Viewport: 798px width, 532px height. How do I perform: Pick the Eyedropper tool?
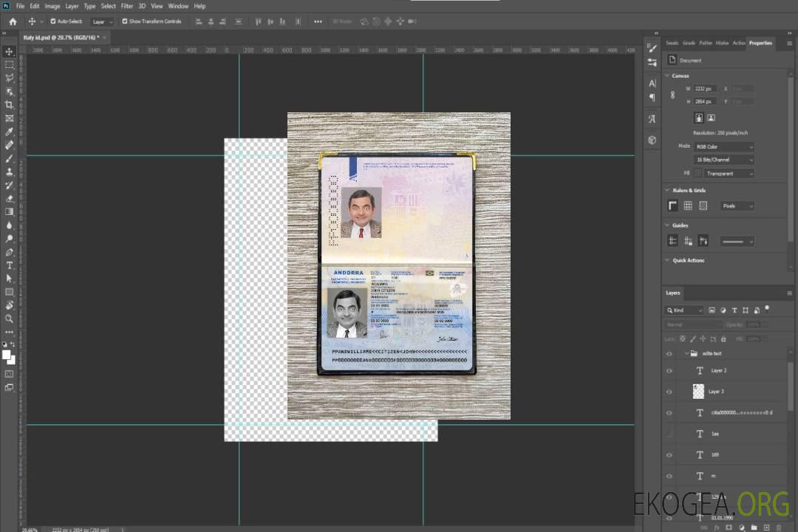(x=10, y=132)
